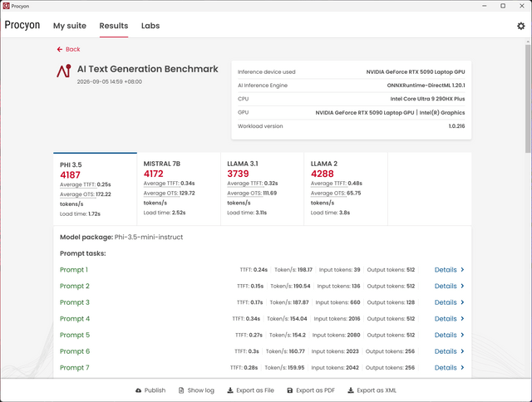Click the Export as PDF save icon
The height and width of the screenshot is (402, 532).
click(290, 390)
